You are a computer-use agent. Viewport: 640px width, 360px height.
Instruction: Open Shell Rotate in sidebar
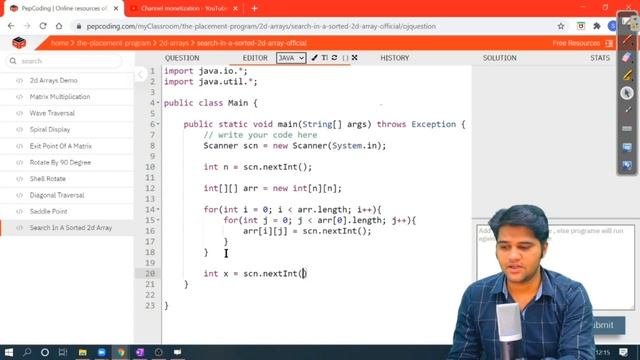pos(47,179)
